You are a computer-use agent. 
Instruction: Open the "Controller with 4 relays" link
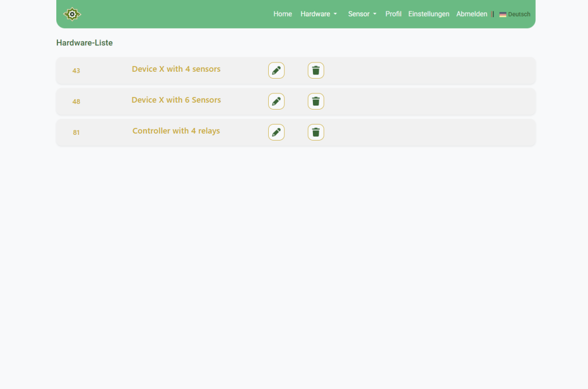tap(176, 131)
